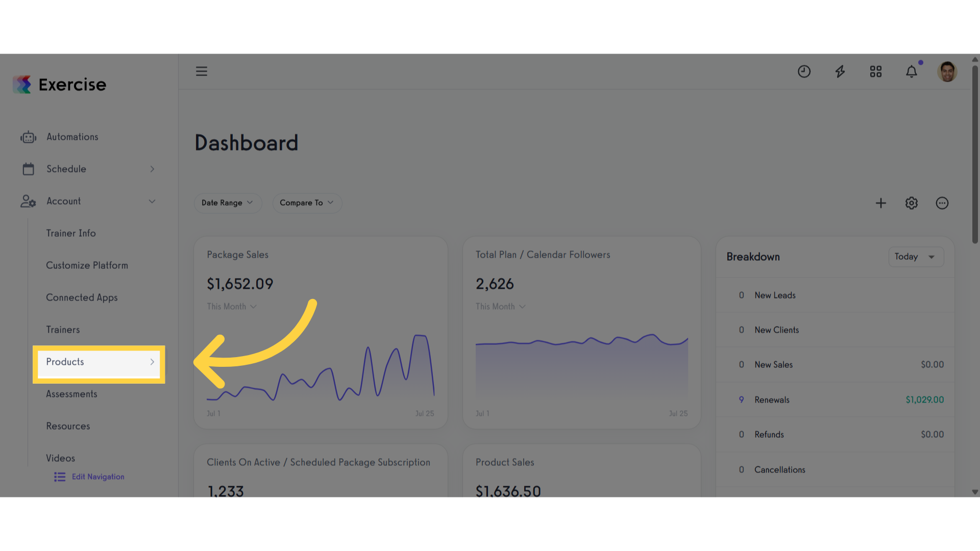Click the New Leads breakdown row
The image size is (980, 551).
[835, 295]
